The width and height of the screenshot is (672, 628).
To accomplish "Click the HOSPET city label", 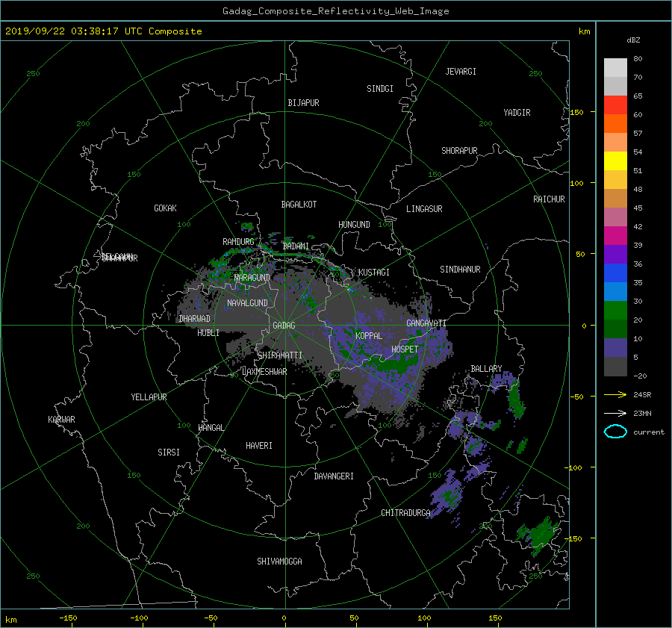I will pyautogui.click(x=405, y=349).
